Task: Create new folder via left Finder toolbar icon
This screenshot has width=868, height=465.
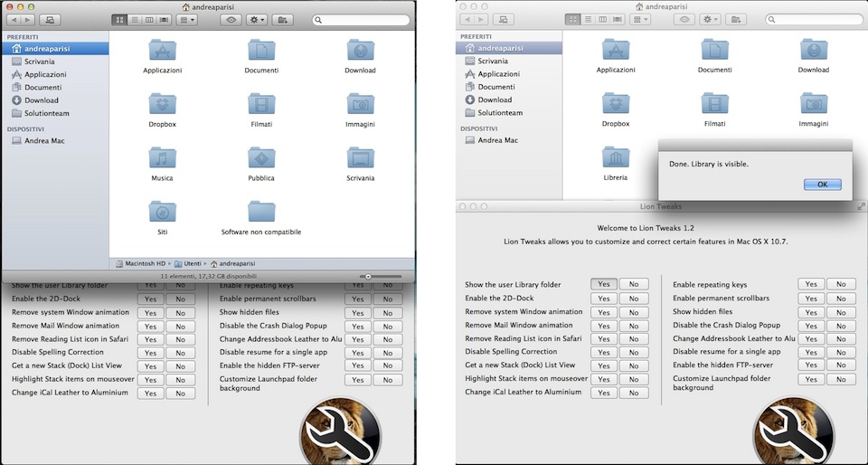Action: coord(282,20)
